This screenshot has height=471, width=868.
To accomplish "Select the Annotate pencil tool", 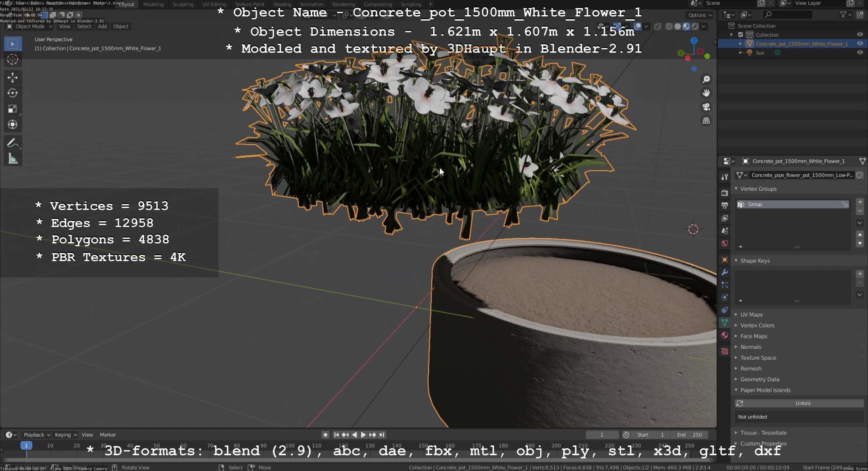I will tap(13, 143).
